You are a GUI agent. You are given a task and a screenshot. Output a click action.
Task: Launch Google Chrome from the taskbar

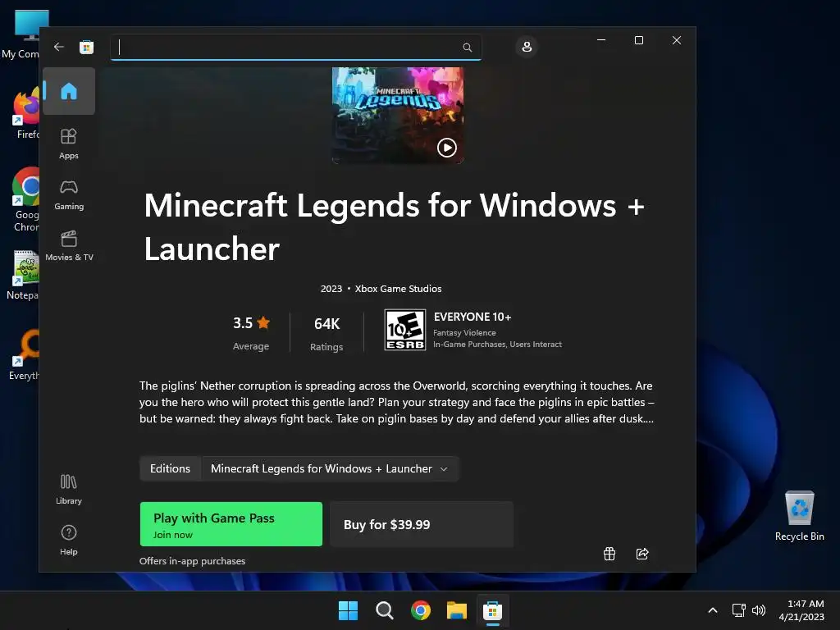pyautogui.click(x=421, y=610)
